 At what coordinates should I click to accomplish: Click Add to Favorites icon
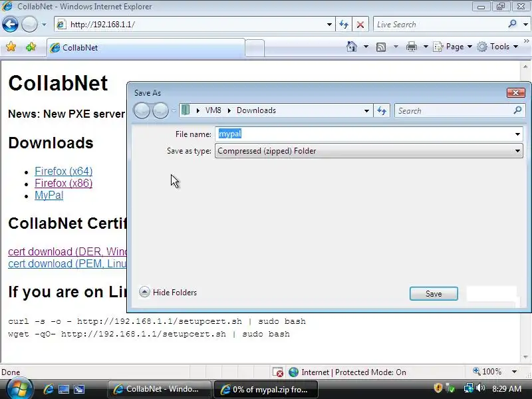tap(31, 47)
